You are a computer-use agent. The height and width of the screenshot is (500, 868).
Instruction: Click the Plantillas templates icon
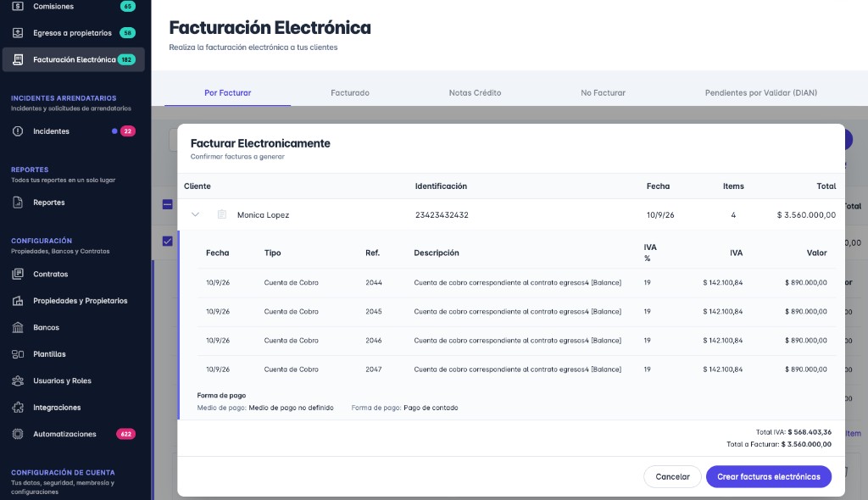coord(18,354)
